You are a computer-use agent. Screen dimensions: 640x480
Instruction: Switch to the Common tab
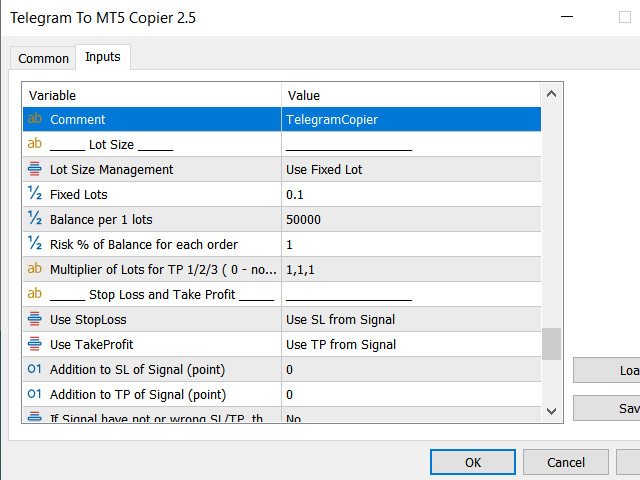(x=44, y=59)
